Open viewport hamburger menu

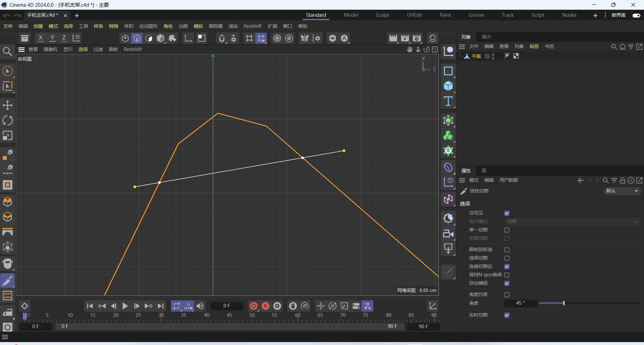[21, 50]
